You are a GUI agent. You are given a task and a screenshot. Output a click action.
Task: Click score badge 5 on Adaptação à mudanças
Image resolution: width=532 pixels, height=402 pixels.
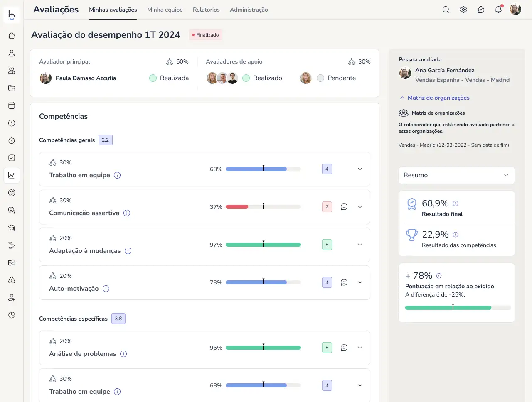point(327,245)
